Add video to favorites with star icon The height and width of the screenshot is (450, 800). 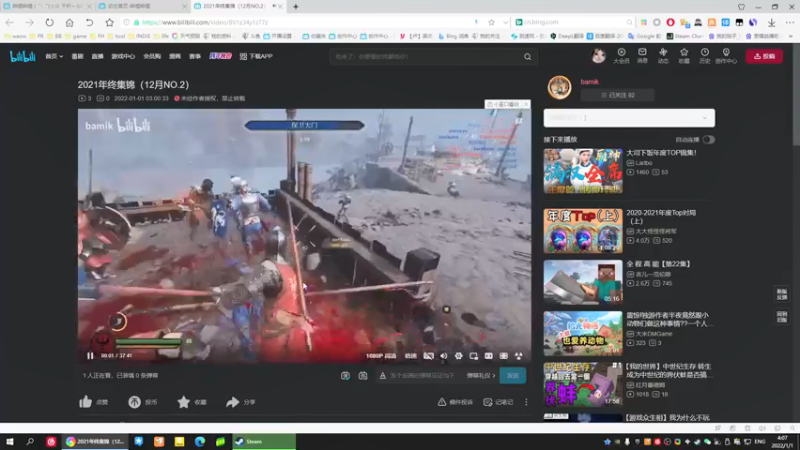pyautogui.click(x=183, y=402)
